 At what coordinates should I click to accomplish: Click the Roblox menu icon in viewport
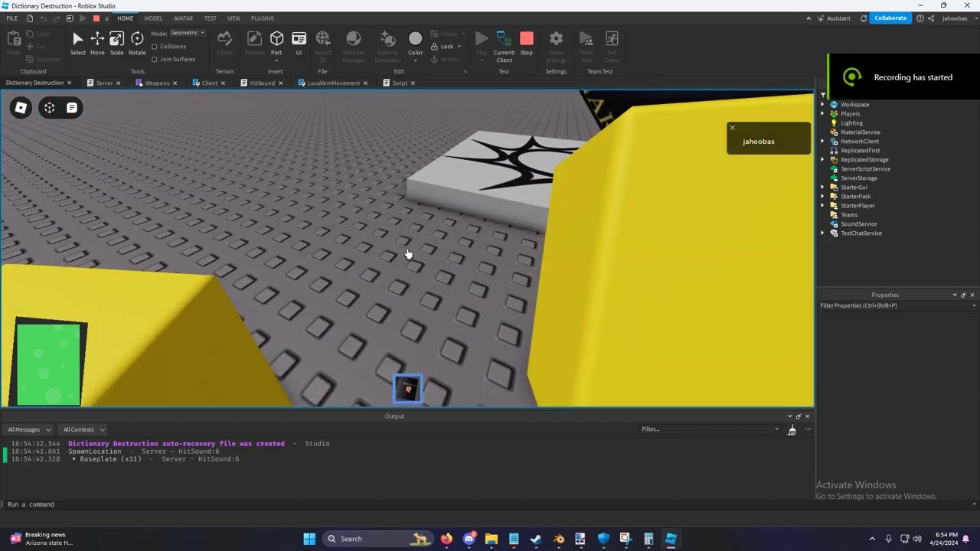[21, 108]
